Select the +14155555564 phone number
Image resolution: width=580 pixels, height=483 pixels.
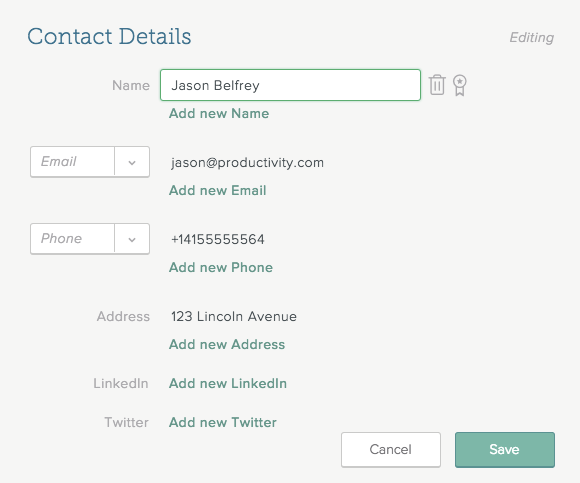218,239
